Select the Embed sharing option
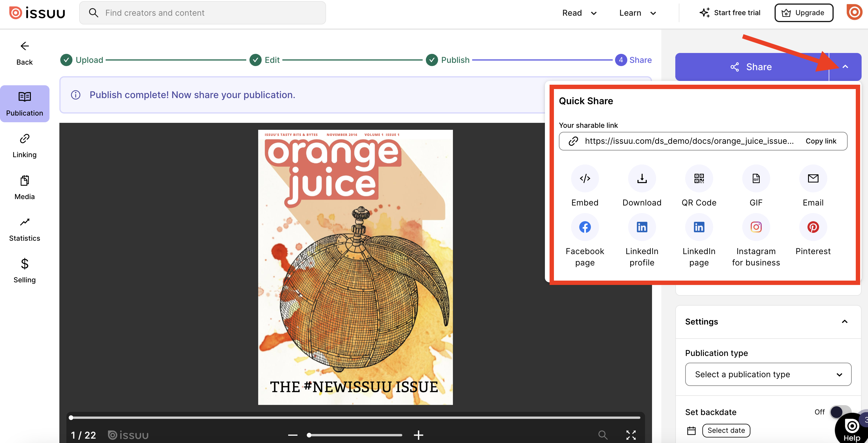The image size is (868, 443). (584, 178)
